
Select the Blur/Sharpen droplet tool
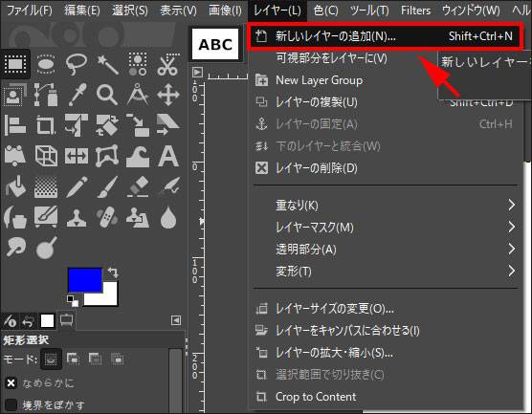tap(168, 217)
